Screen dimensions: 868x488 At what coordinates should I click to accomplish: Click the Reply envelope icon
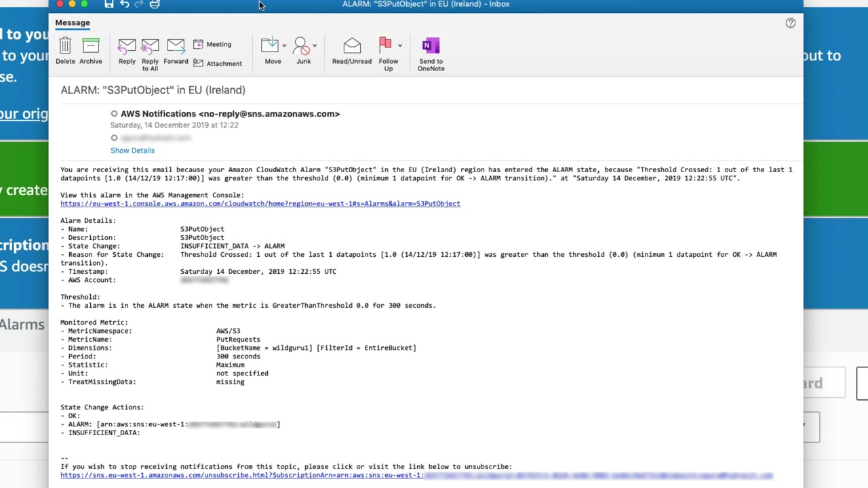(127, 45)
